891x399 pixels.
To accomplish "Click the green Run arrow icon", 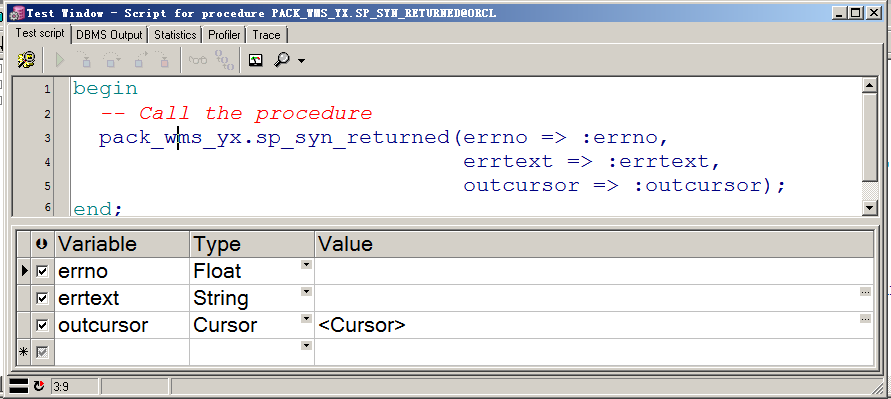I will tap(60, 59).
